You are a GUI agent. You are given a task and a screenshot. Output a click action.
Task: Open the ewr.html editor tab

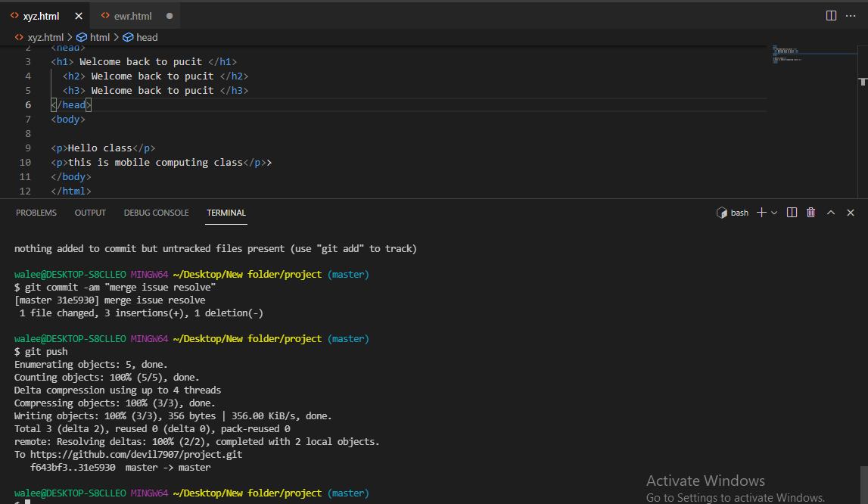(x=133, y=16)
